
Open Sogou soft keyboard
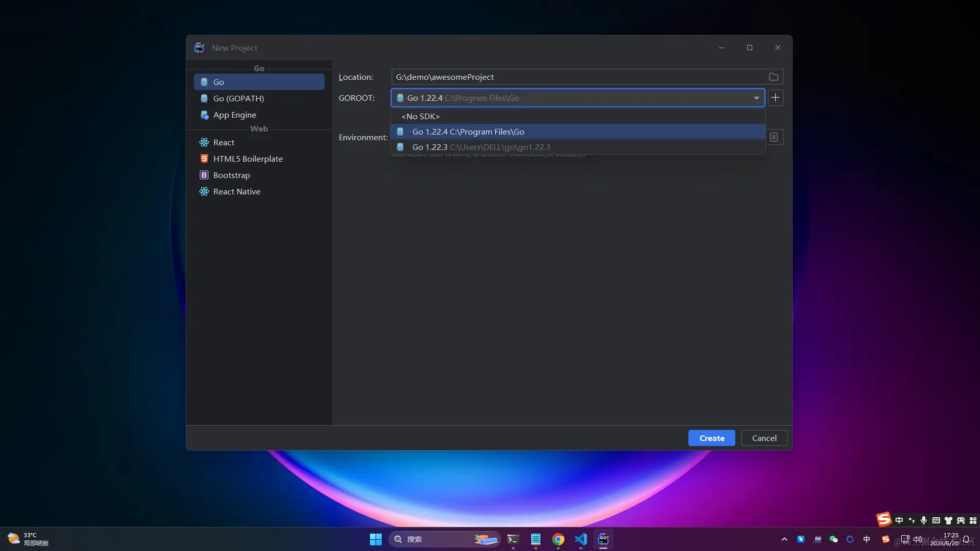pos(936,520)
